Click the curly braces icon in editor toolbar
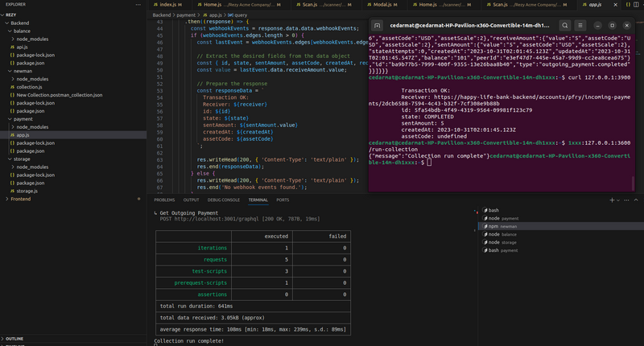 click(628, 5)
